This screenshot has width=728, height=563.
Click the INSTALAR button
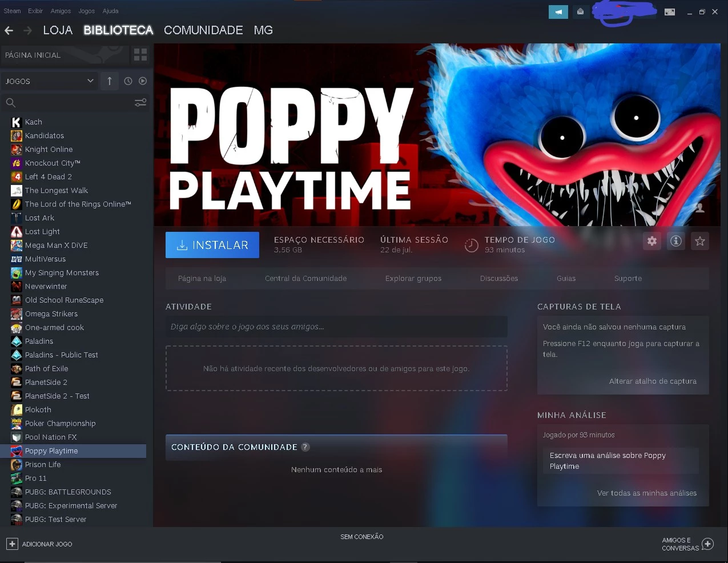click(x=212, y=245)
